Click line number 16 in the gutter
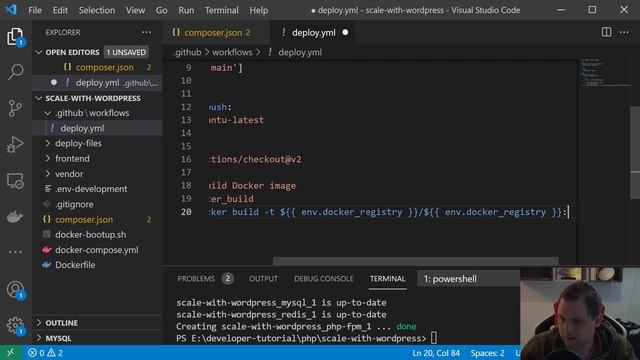The height and width of the screenshot is (360, 640). click(186, 159)
